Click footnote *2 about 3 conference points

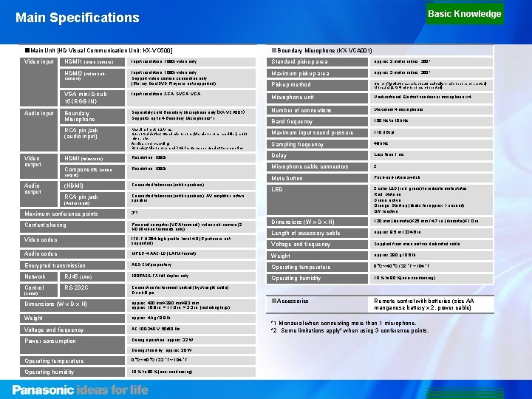349,330
